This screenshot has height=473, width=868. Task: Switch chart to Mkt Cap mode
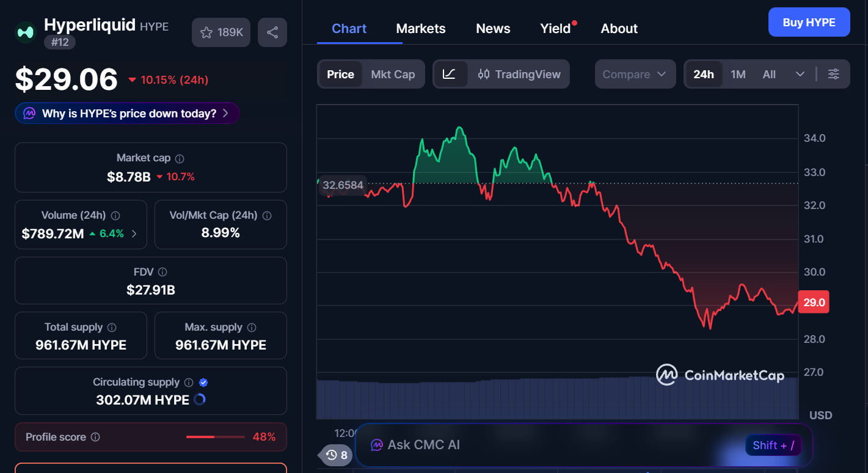[393, 74]
